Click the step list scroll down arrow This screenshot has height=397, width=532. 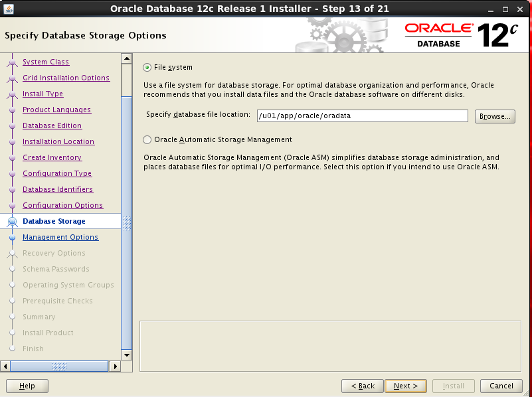tap(127, 355)
